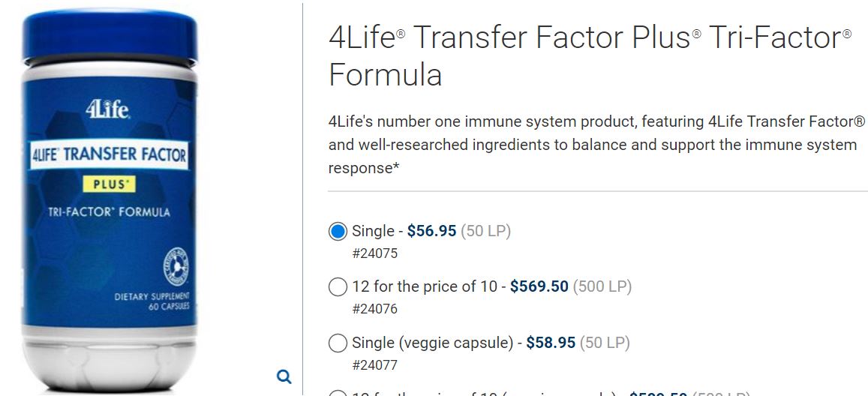Screen dimensions: 868x396
Task: Click the magnifier zoom icon below the bottle
Action: click(284, 376)
